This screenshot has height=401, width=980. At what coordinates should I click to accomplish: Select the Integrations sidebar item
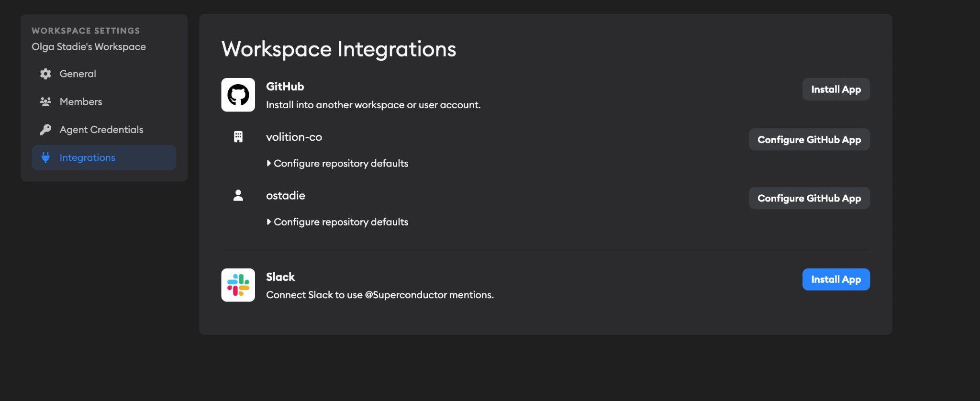[x=104, y=157]
